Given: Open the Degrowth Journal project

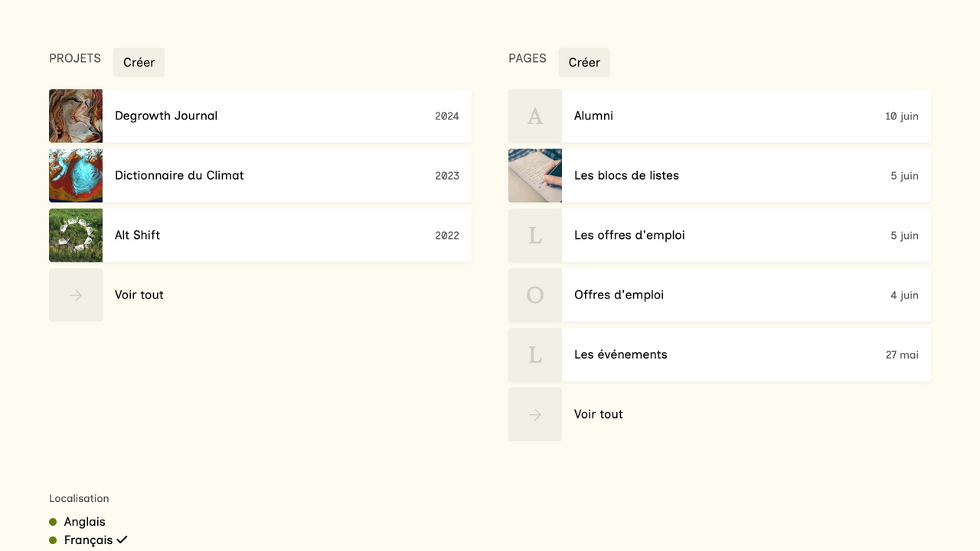Looking at the screenshot, I should tap(166, 116).
